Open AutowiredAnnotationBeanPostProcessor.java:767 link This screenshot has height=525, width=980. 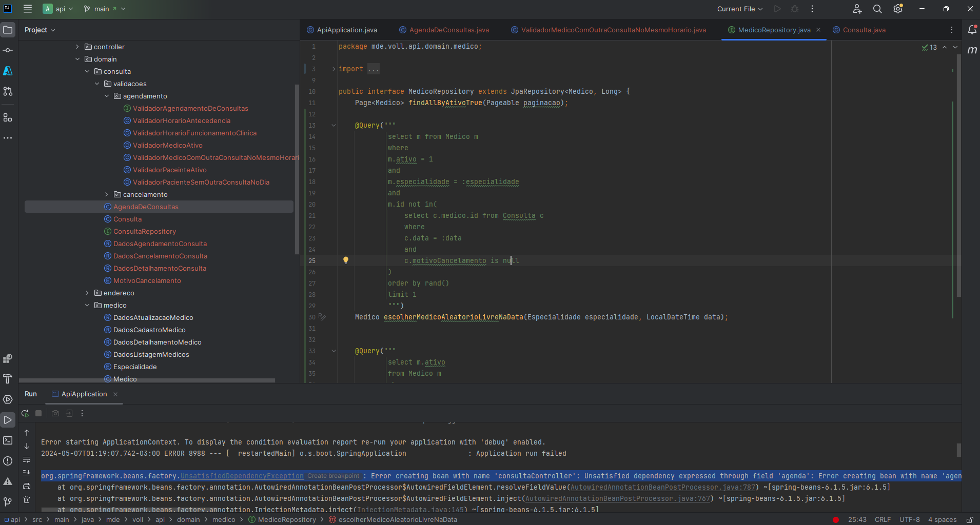coord(617,498)
